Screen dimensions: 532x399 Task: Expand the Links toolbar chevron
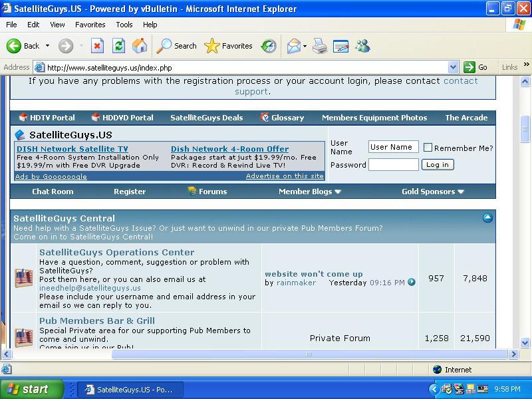[x=527, y=64]
